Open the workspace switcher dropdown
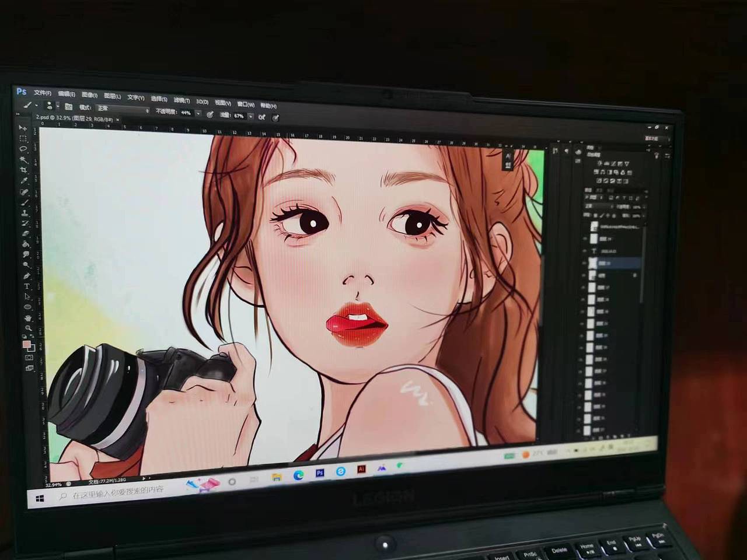Image resolution: width=747 pixels, height=560 pixels. click(x=656, y=138)
